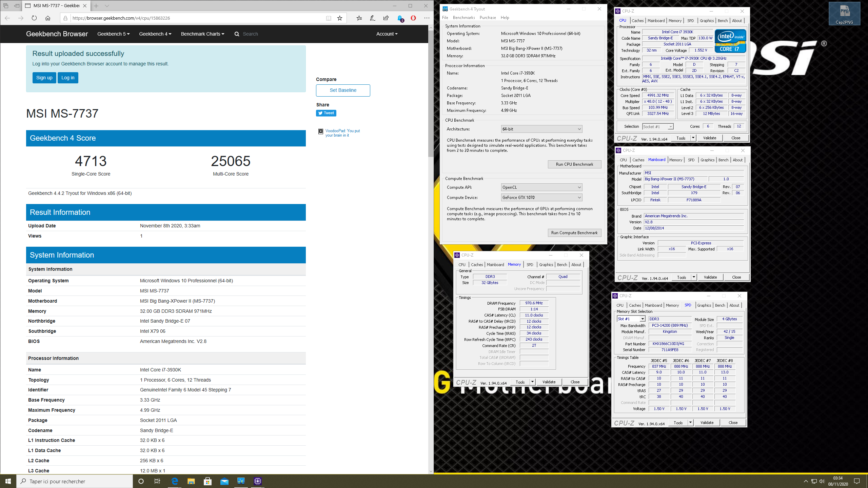The height and width of the screenshot is (488, 868).
Task: Run Compute Benchmark in Geekbench
Action: tap(574, 233)
